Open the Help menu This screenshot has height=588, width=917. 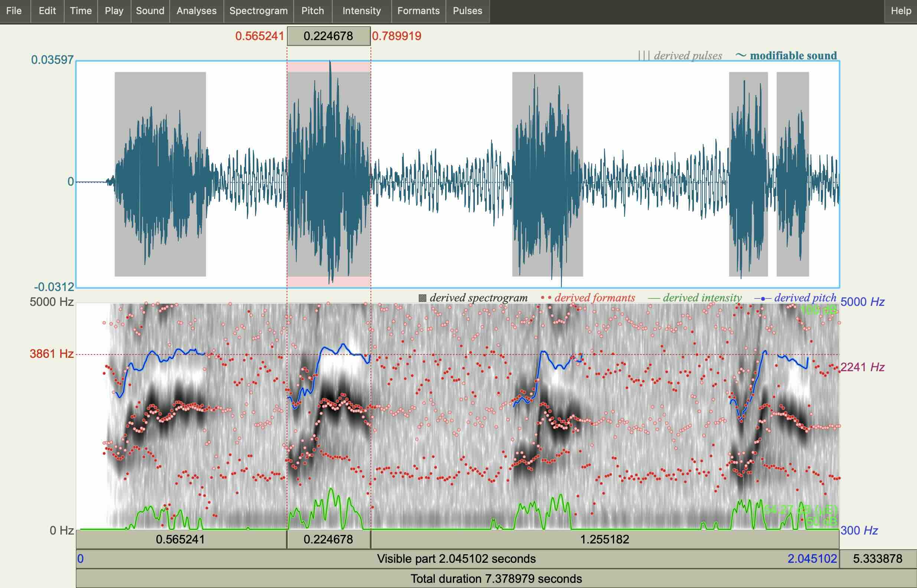pos(901,11)
